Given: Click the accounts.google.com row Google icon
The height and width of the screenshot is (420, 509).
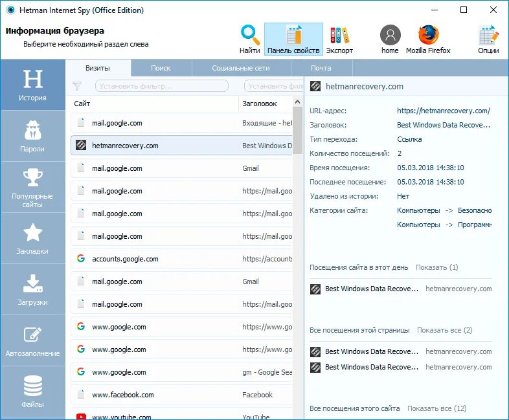Looking at the screenshot, I should (81, 258).
